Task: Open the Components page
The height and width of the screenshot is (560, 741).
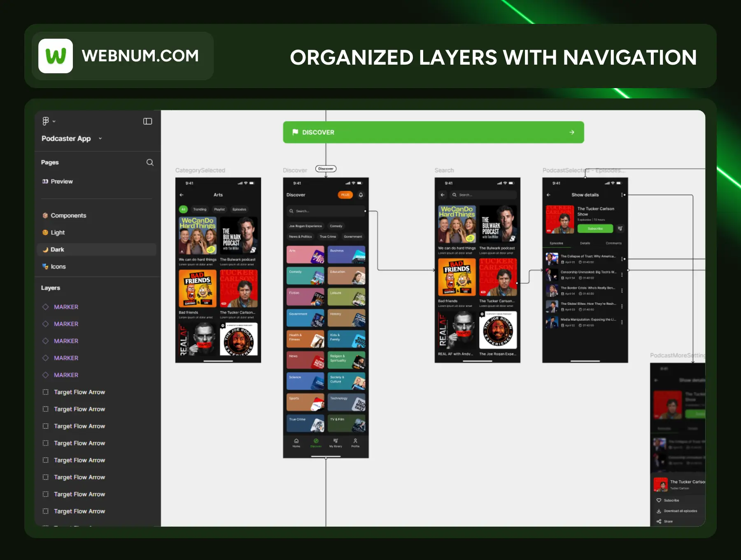Action: coord(68,215)
